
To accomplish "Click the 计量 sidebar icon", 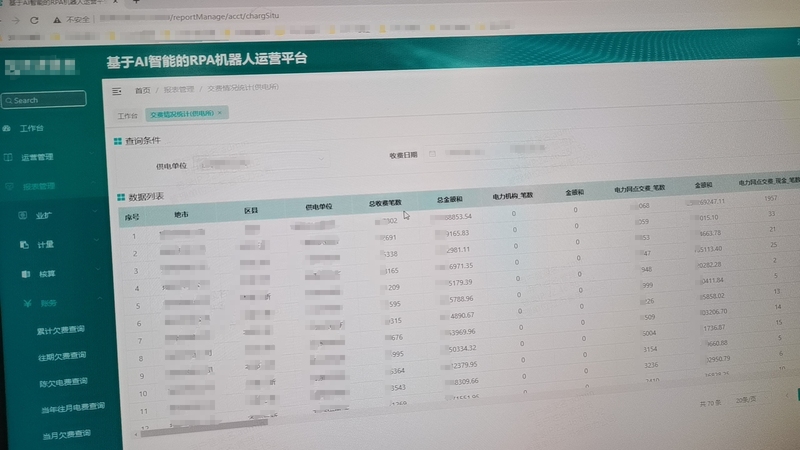I will click(24, 244).
